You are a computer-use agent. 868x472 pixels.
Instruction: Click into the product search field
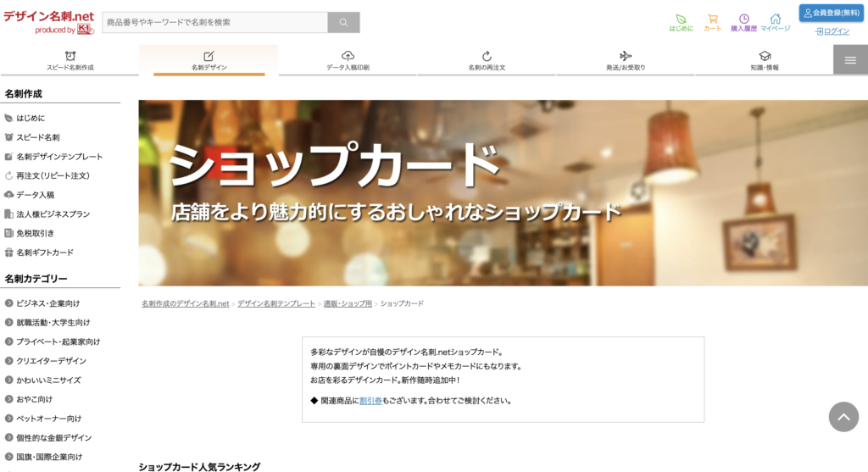pos(214,22)
